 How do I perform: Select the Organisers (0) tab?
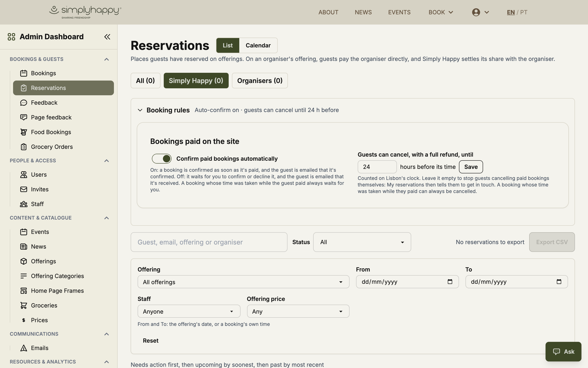pos(260,81)
